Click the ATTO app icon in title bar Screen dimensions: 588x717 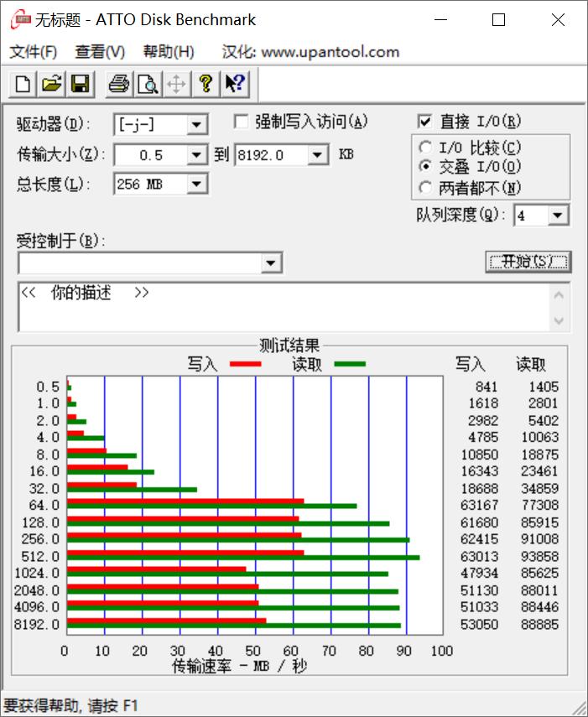[20, 20]
